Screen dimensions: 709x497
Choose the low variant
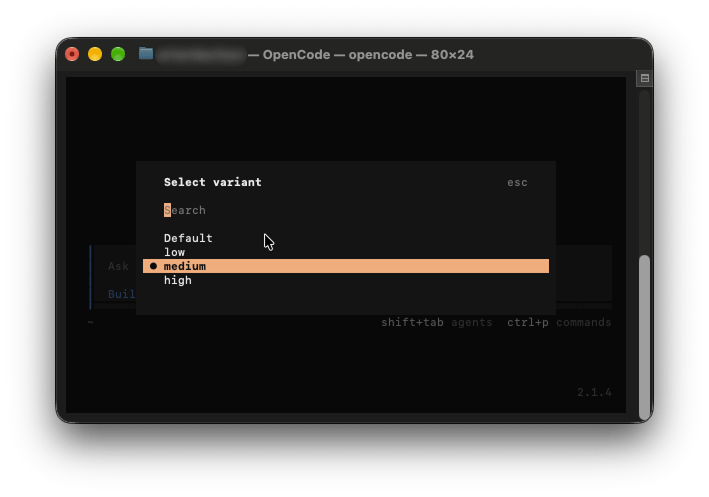175,252
